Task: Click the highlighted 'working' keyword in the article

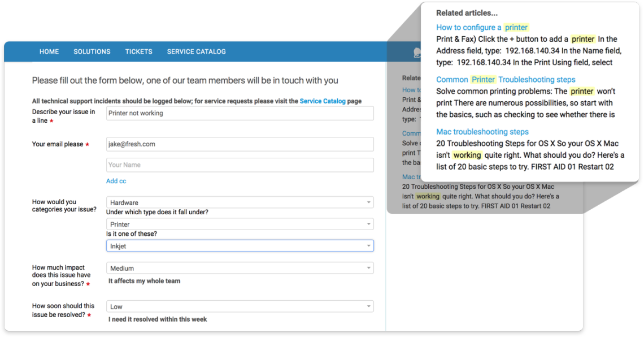Action: tap(467, 154)
